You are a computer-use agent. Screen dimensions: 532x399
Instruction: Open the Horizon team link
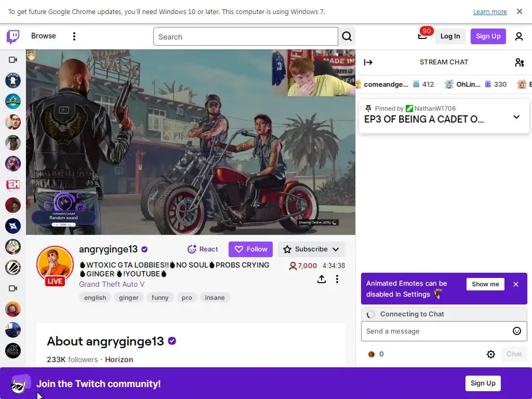pyautogui.click(x=119, y=360)
